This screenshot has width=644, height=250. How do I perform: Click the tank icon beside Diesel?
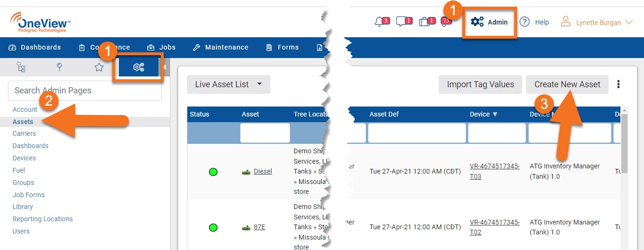[246, 172]
